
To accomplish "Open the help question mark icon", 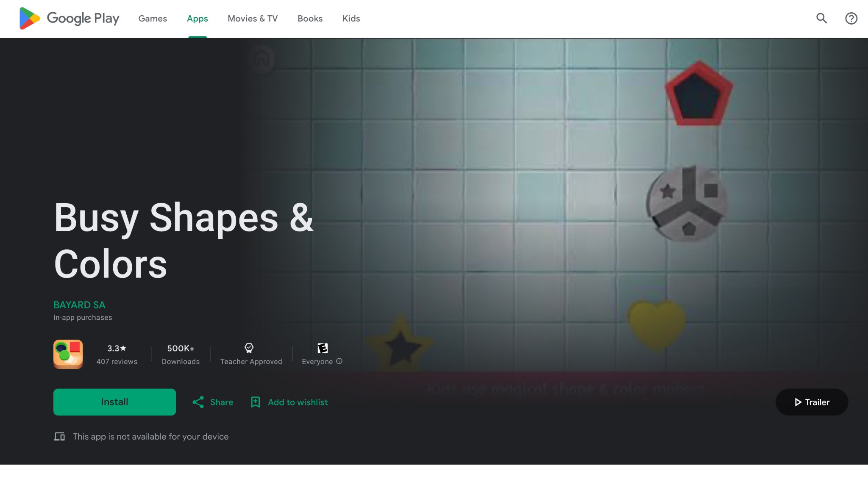I will (x=851, y=18).
